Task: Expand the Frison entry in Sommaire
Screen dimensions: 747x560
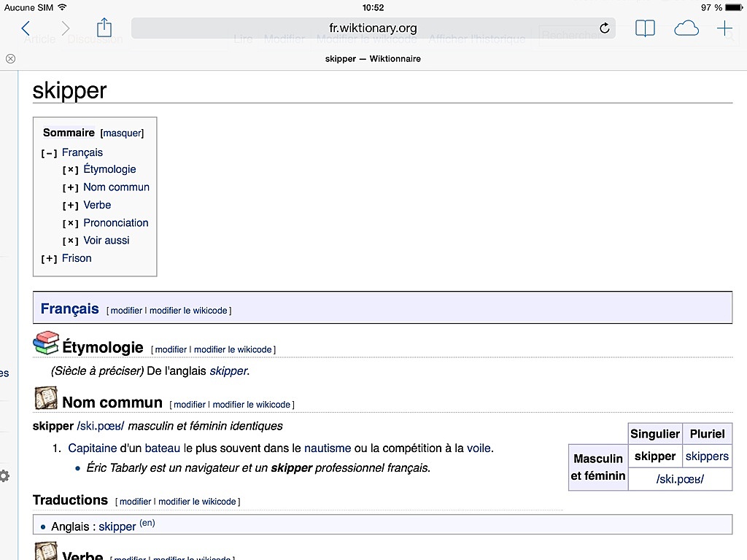Action: [49, 259]
